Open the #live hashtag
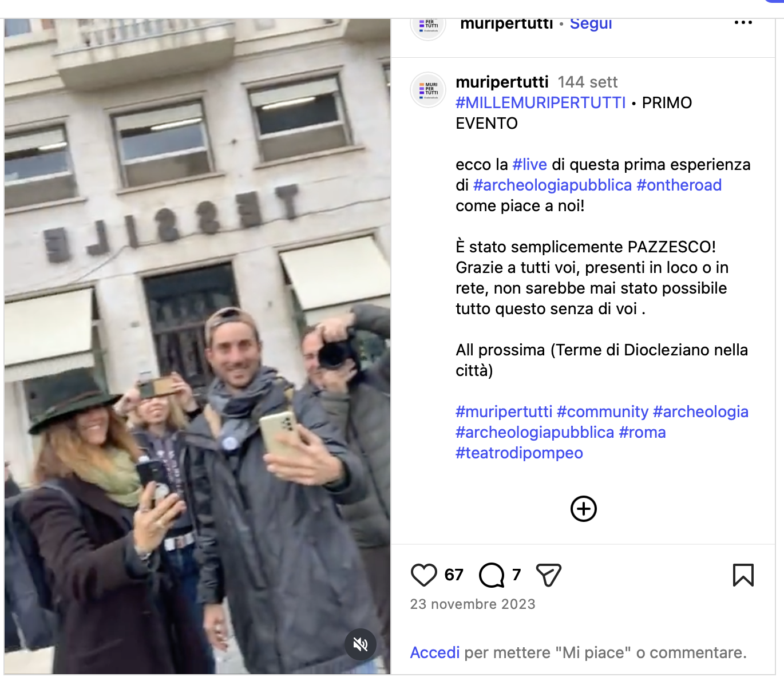The image size is (784, 685). point(530,165)
